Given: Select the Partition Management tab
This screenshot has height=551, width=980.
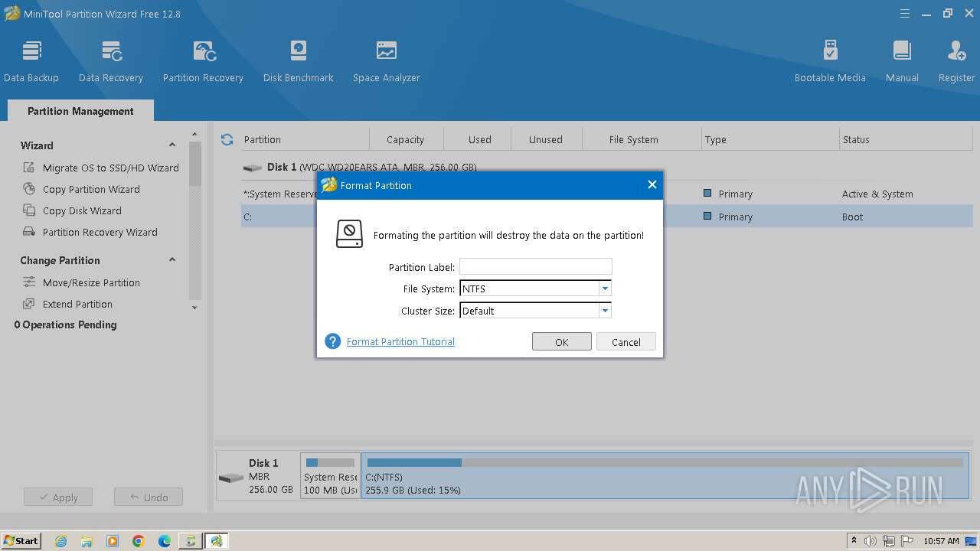Looking at the screenshot, I should (80, 111).
